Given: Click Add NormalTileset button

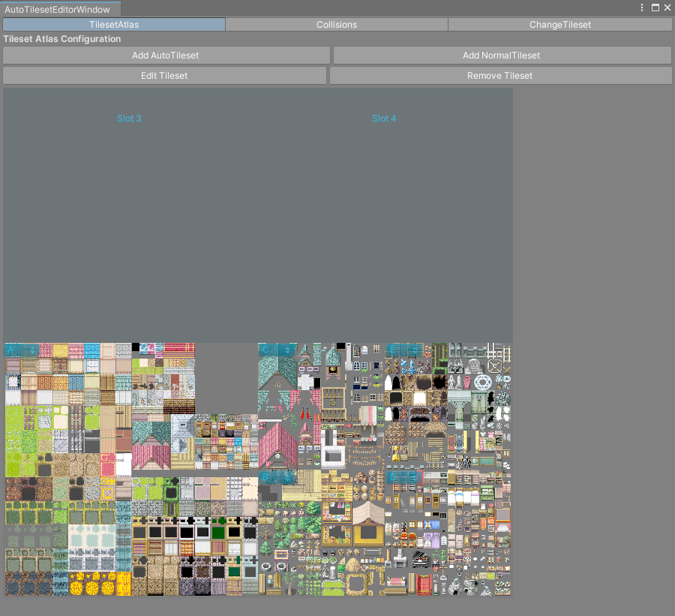Looking at the screenshot, I should [502, 55].
